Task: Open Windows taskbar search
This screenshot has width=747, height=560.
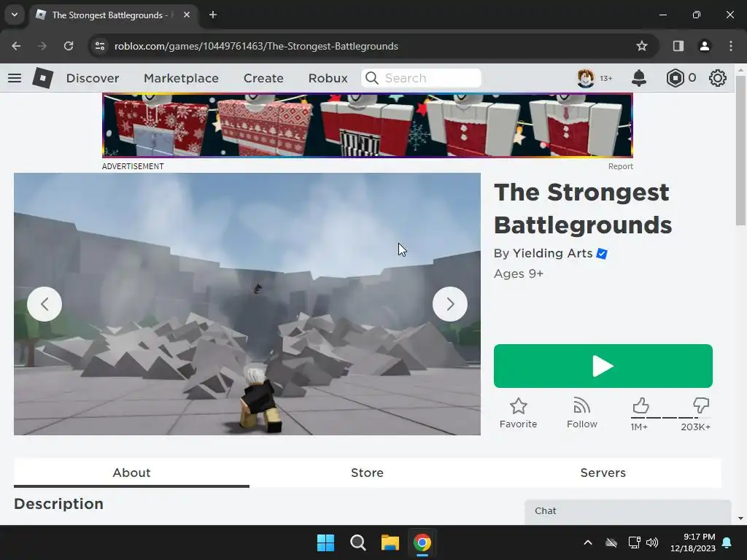Action: (x=357, y=542)
